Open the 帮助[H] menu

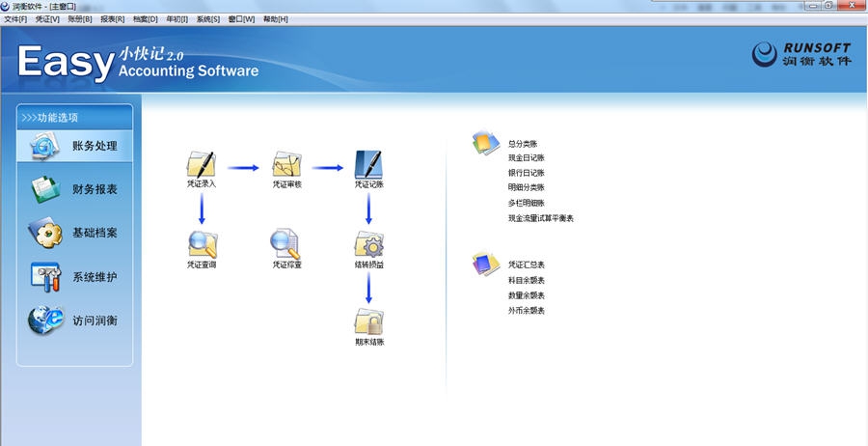pyautogui.click(x=276, y=19)
